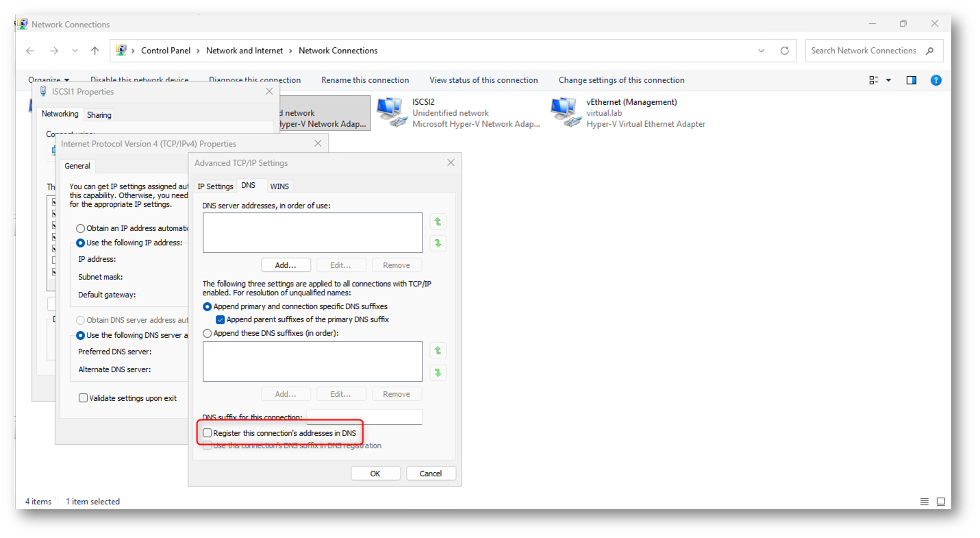
Task: Switch to the IP Settings tab
Action: click(x=216, y=186)
